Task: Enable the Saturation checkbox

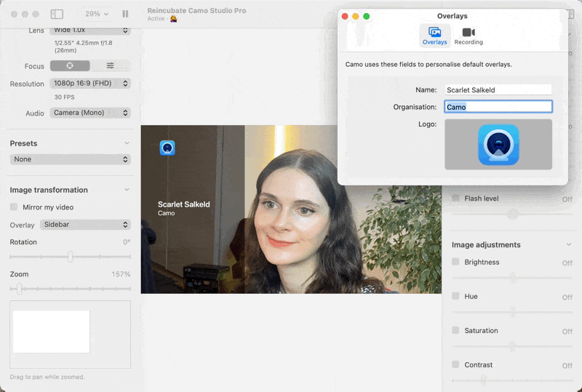Action: [x=455, y=330]
